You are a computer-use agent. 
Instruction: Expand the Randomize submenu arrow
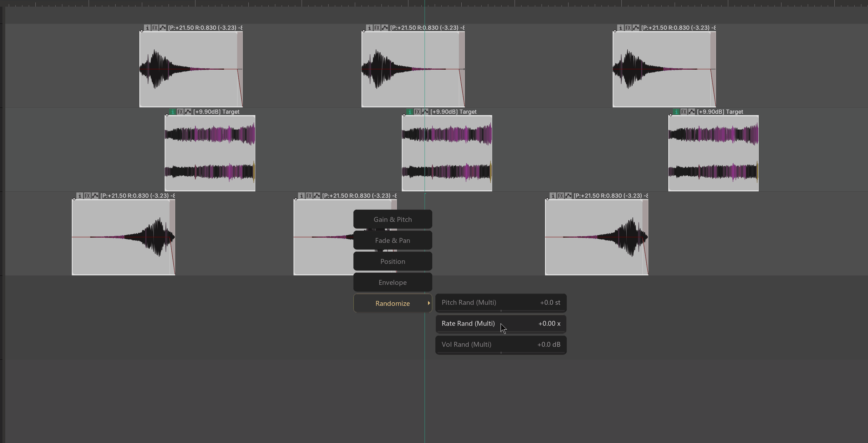click(429, 303)
